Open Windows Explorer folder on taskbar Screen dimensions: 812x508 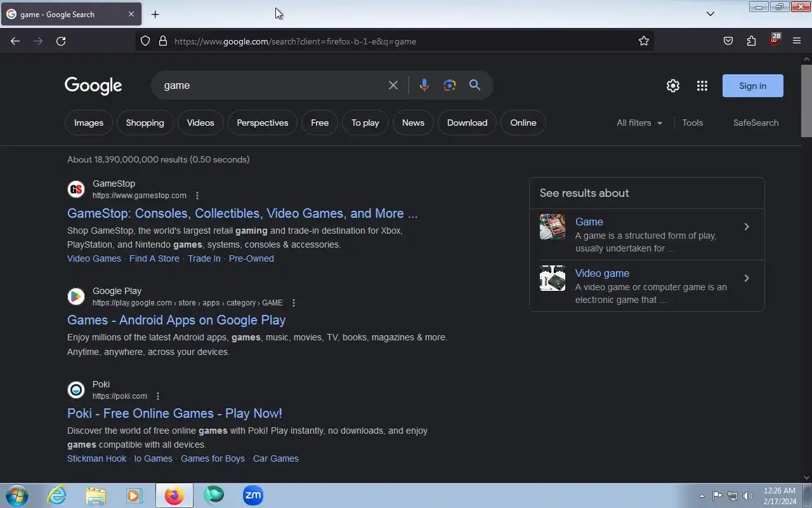click(x=96, y=495)
